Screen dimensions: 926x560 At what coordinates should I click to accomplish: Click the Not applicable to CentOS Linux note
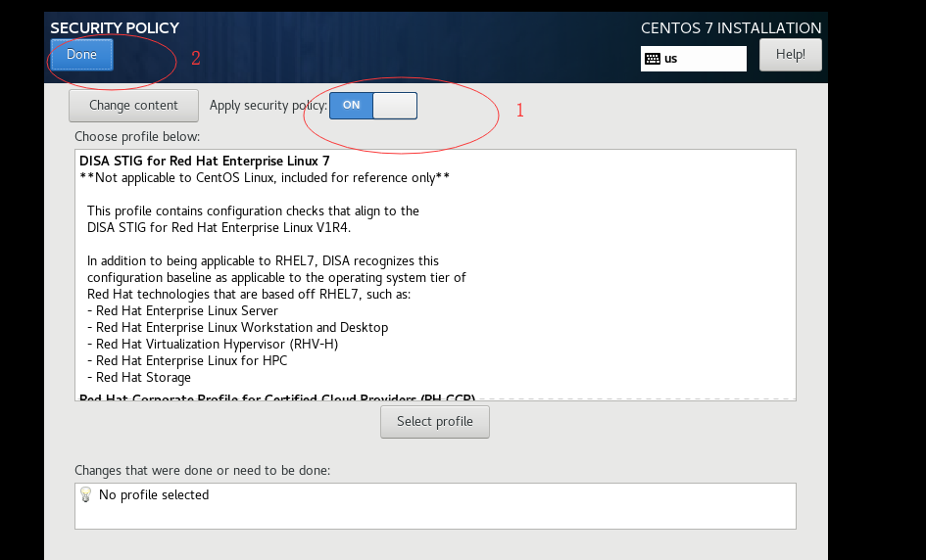pyautogui.click(x=265, y=177)
